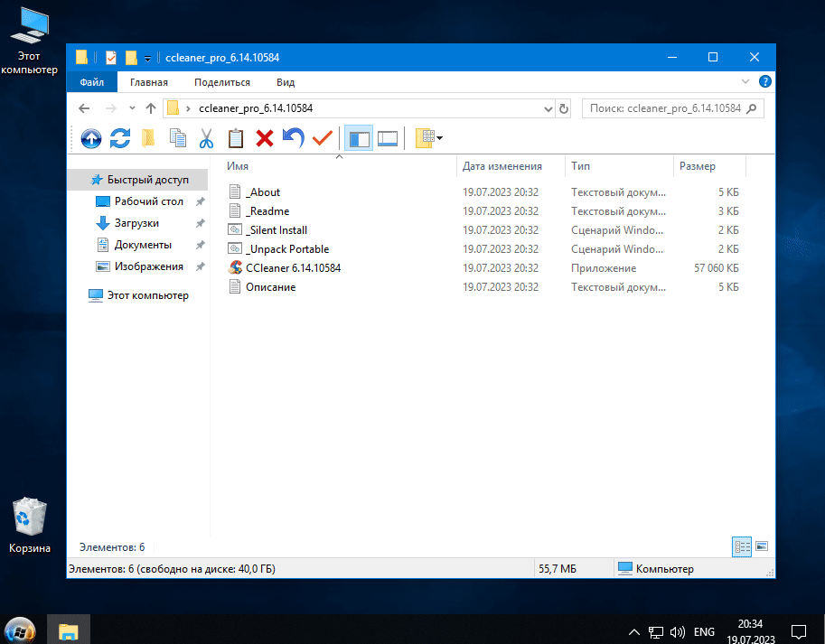The width and height of the screenshot is (825, 644).
Task: Click the blue Refresh arrows toolbar icon
Action: coord(120,138)
